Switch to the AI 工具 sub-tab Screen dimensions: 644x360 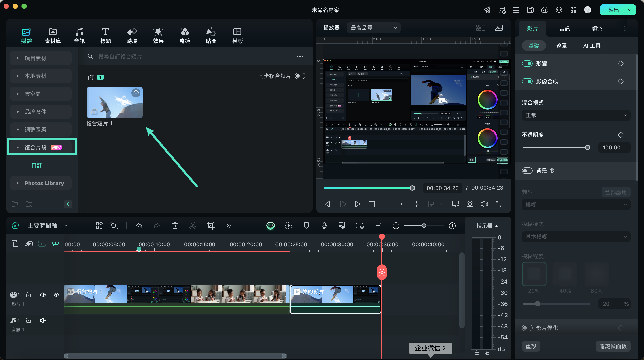(591, 46)
